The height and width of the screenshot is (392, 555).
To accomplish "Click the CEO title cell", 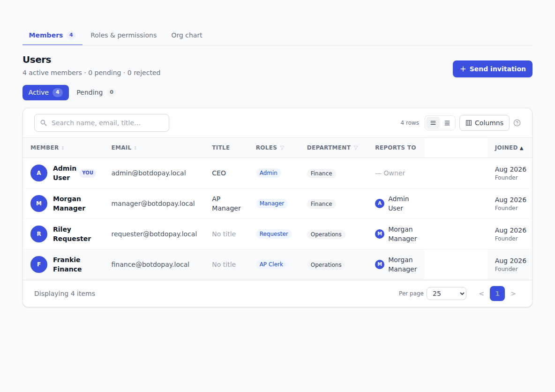I will click(x=219, y=173).
